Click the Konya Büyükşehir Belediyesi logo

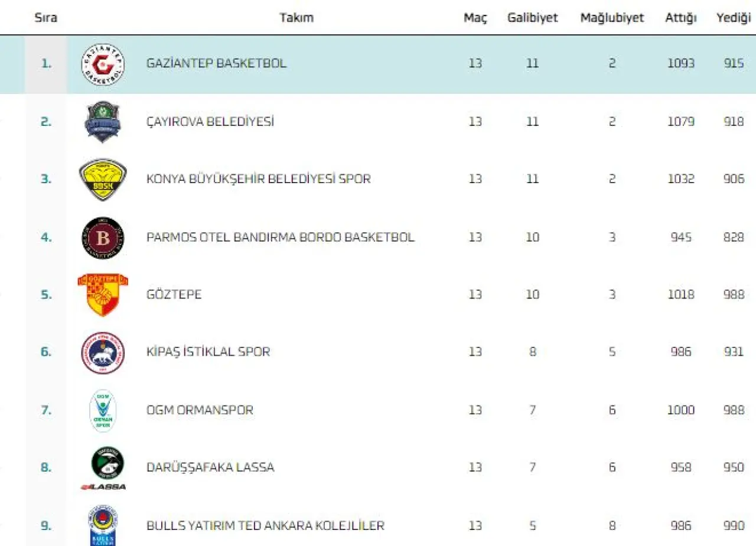103,179
